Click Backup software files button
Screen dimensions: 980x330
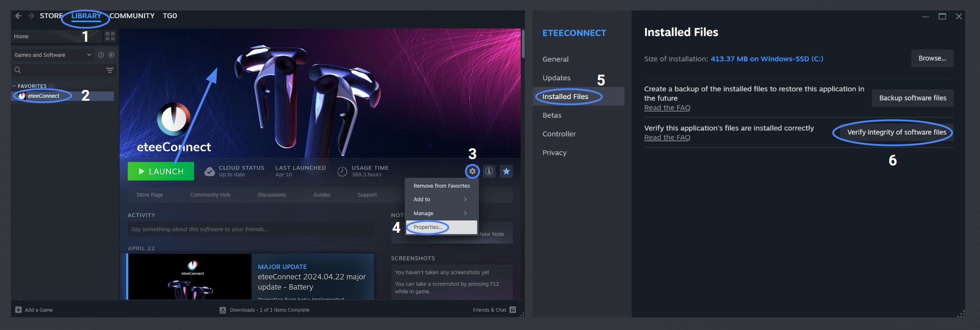click(913, 98)
